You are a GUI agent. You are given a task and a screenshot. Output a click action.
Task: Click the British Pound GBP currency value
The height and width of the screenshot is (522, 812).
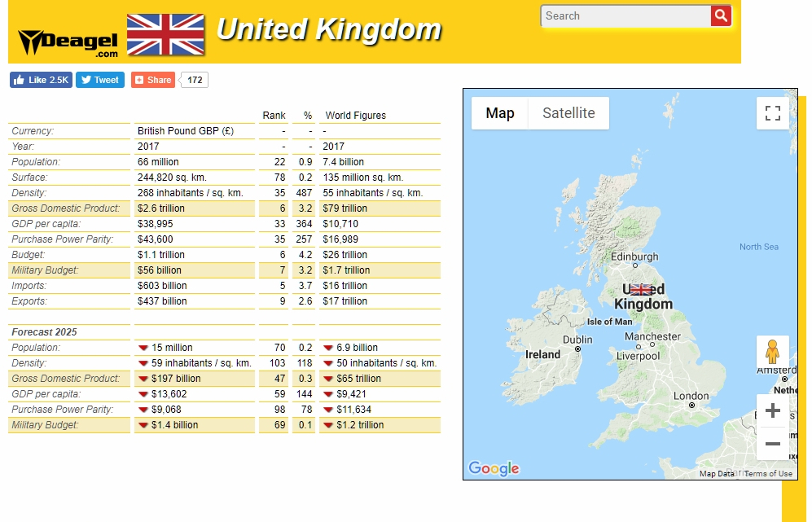(x=186, y=131)
